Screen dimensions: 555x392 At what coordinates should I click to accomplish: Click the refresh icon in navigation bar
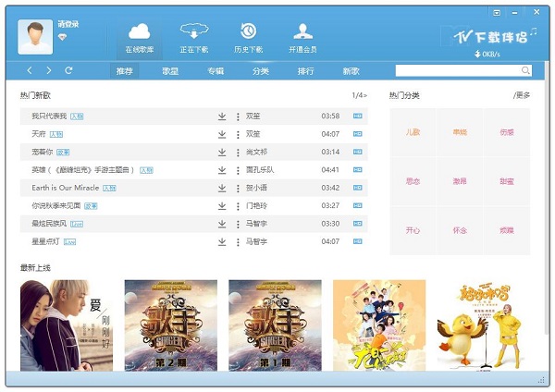pos(68,70)
